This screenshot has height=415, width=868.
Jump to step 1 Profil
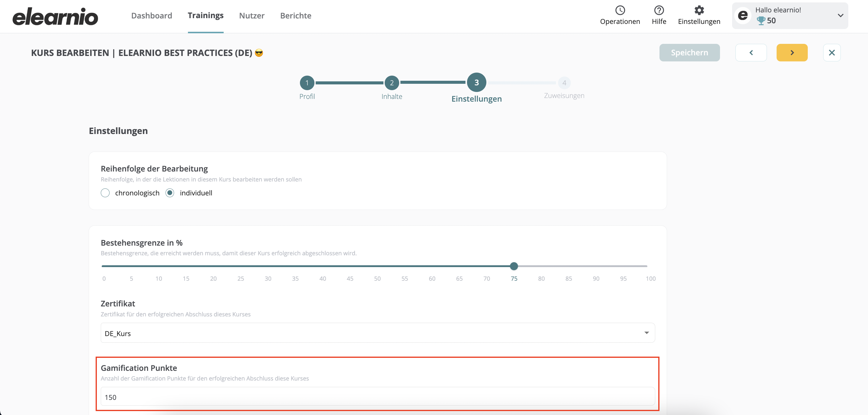(307, 83)
